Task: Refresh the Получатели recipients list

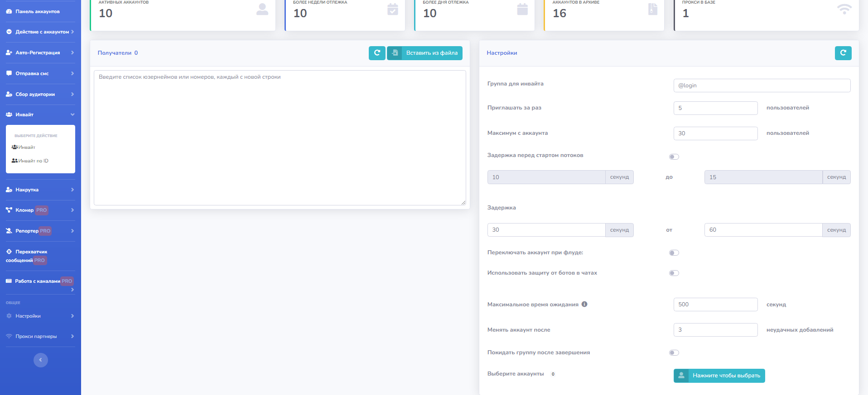Action: tap(377, 53)
